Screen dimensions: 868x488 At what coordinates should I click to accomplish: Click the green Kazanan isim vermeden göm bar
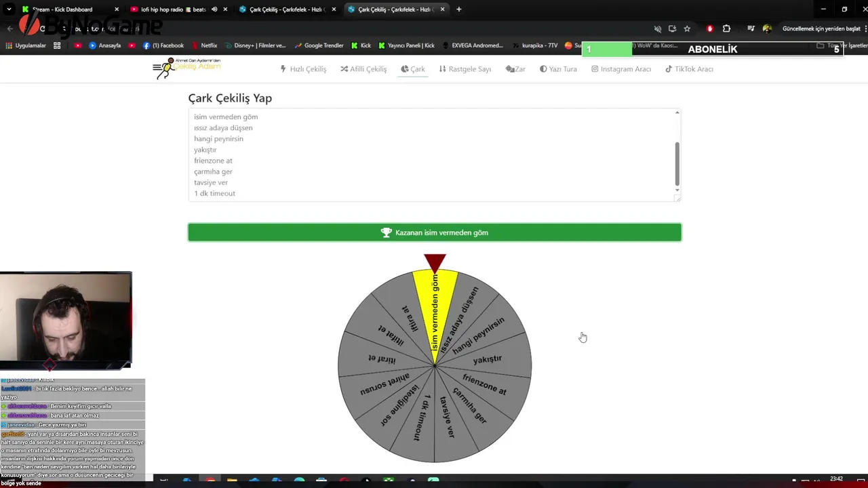point(435,232)
